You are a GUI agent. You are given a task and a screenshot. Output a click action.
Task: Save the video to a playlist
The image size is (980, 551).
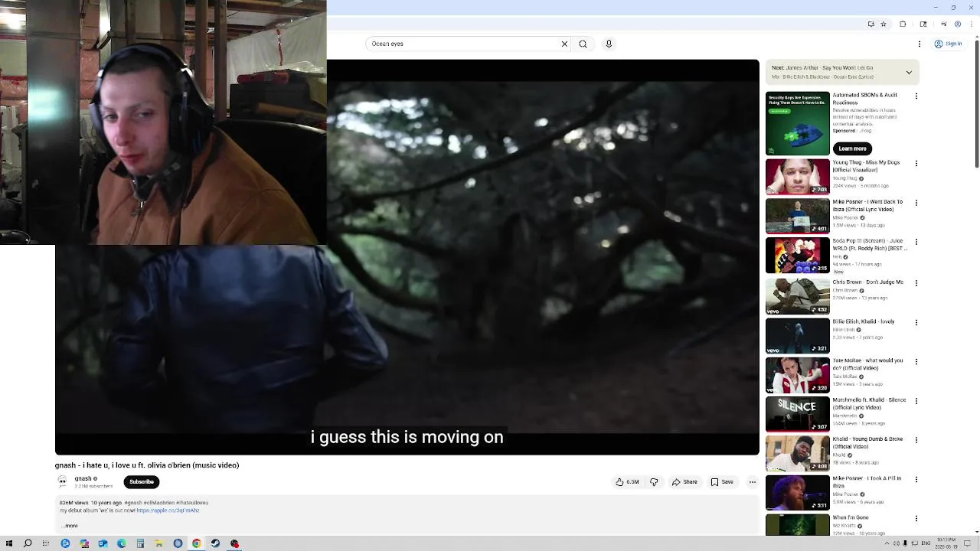point(722,482)
